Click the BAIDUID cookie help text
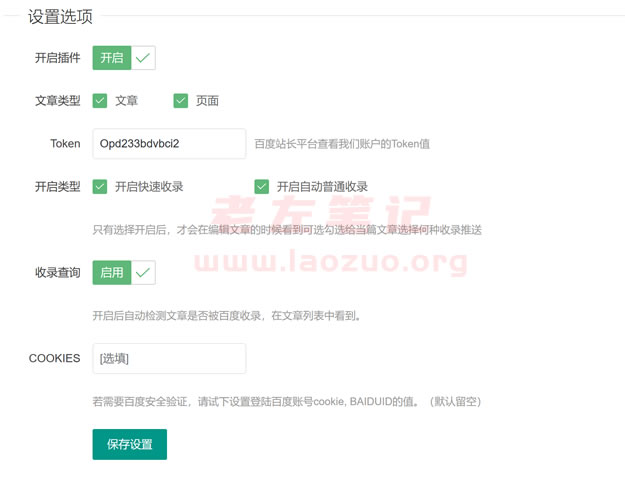 (287, 401)
